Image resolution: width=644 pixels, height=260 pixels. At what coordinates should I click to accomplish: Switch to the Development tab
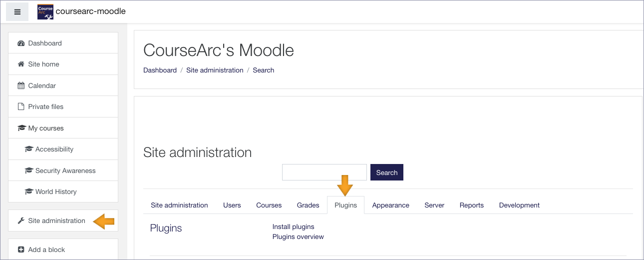click(519, 205)
